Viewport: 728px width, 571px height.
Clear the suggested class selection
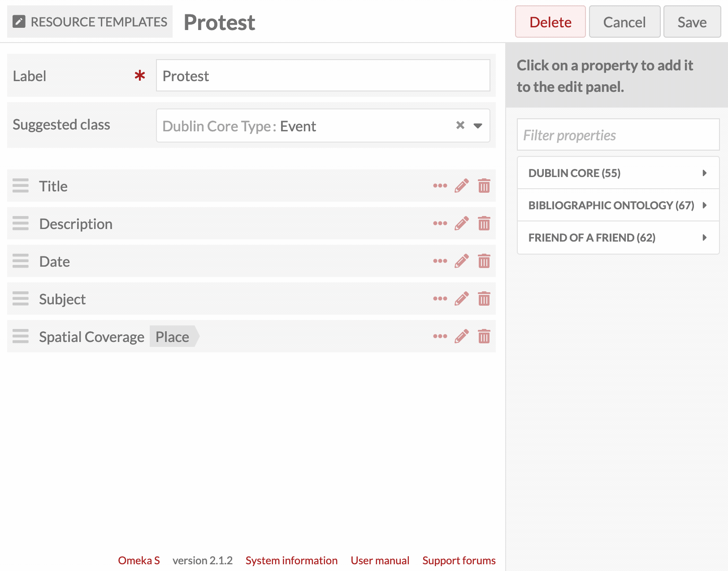460,125
